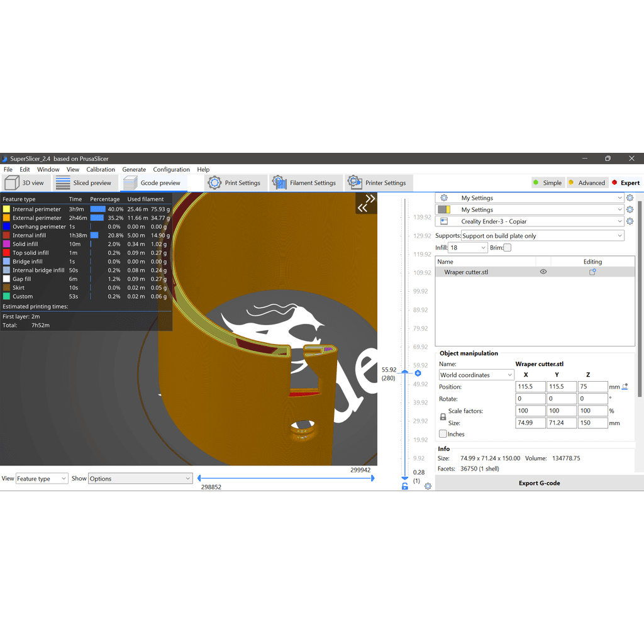Select the Gcode preview tab
Viewport: 644px width, 644px height.
153,183
